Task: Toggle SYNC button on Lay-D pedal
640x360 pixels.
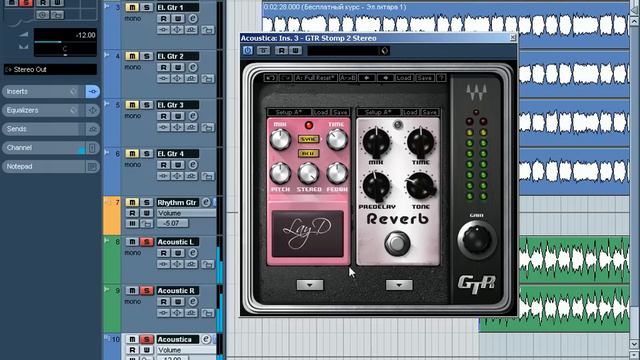Action: pyautogui.click(x=309, y=139)
